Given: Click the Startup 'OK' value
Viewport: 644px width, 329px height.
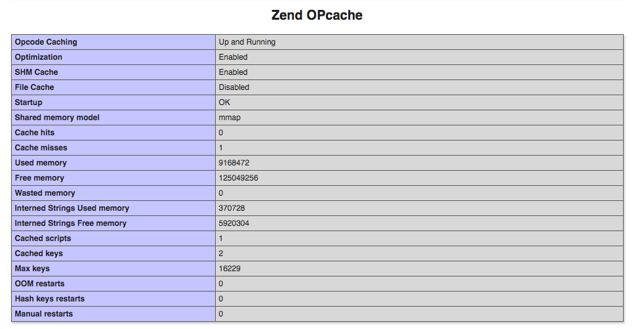Looking at the screenshot, I should pos(225,102).
